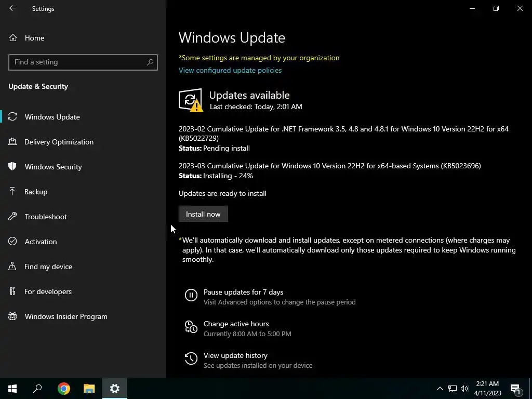Click the Windows Security shield icon
Viewport: 532px width, 399px height.
[x=12, y=167]
